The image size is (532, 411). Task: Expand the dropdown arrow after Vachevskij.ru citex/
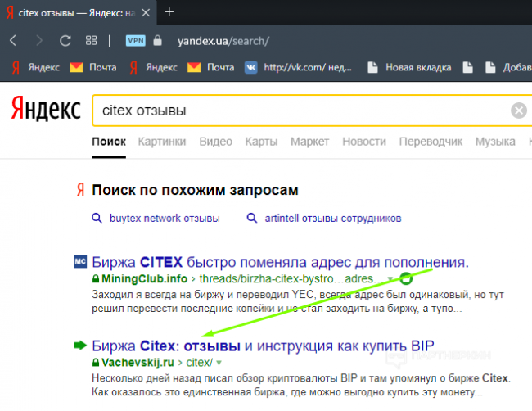(x=219, y=362)
